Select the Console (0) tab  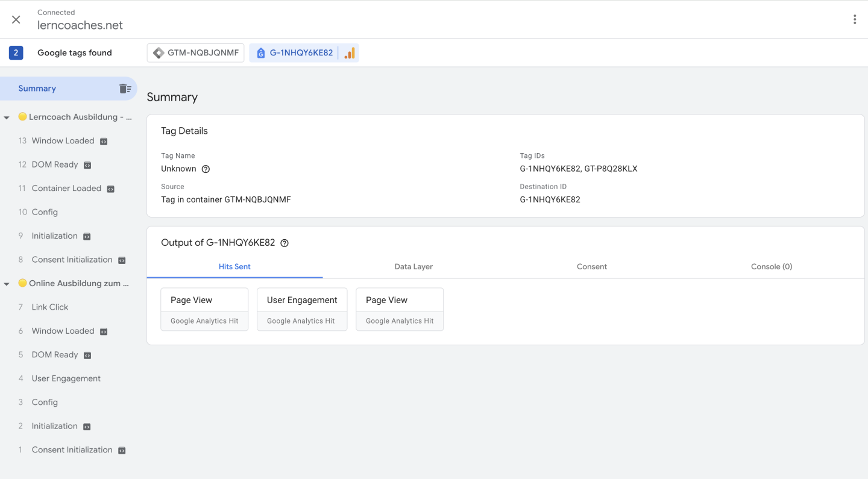point(771,266)
